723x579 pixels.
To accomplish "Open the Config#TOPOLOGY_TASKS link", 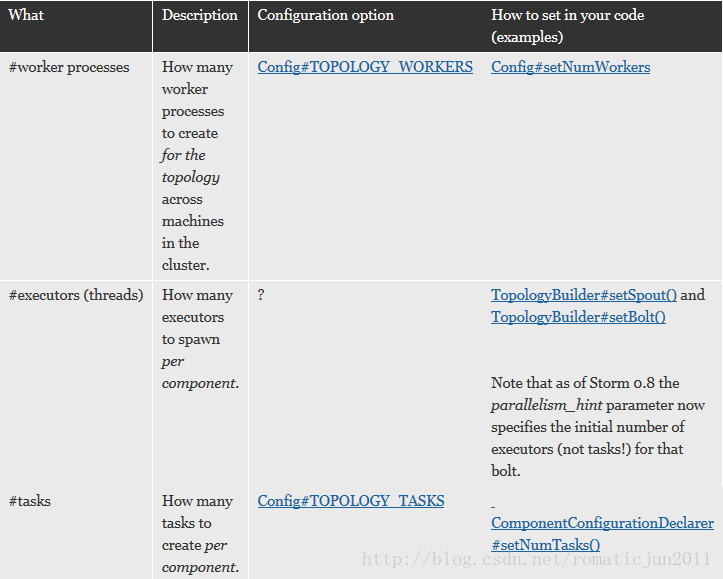I will pyautogui.click(x=351, y=501).
